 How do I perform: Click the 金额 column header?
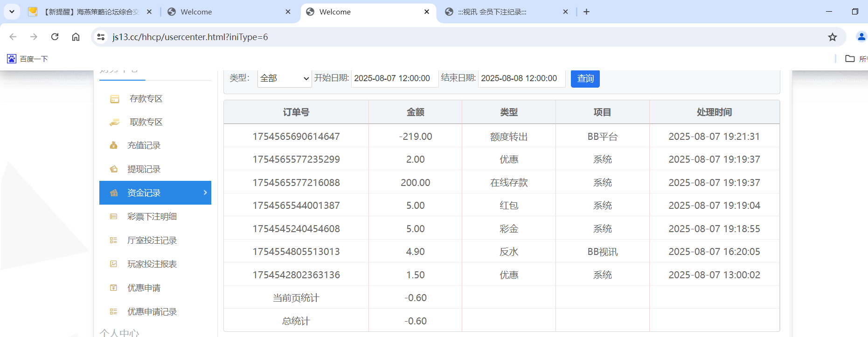[x=416, y=112]
